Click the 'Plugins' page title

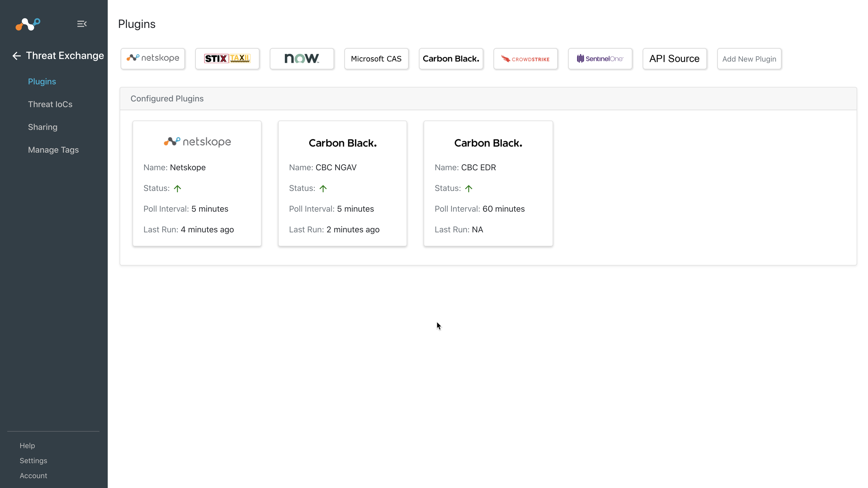[137, 24]
